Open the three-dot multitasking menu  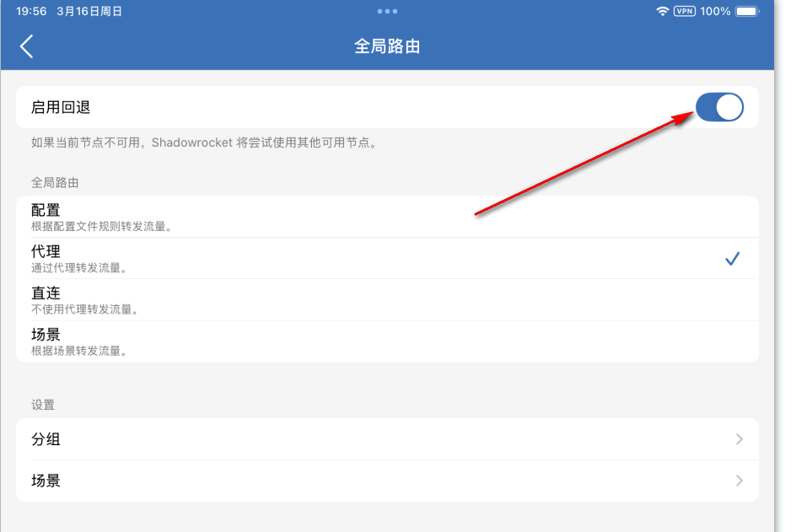click(387, 11)
